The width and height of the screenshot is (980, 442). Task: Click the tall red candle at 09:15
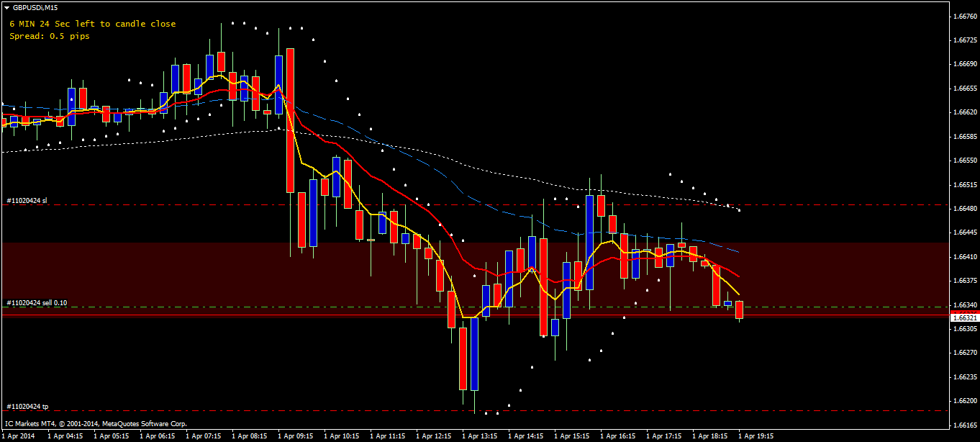pyautogui.click(x=290, y=120)
